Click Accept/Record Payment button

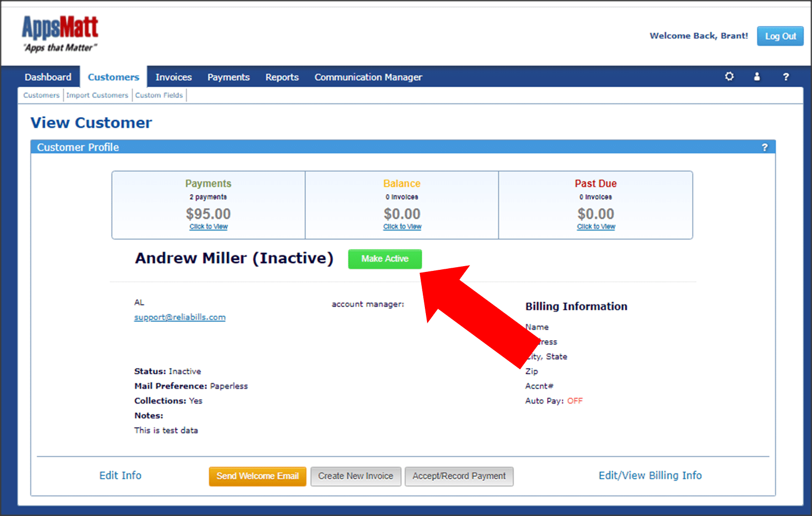tap(459, 476)
